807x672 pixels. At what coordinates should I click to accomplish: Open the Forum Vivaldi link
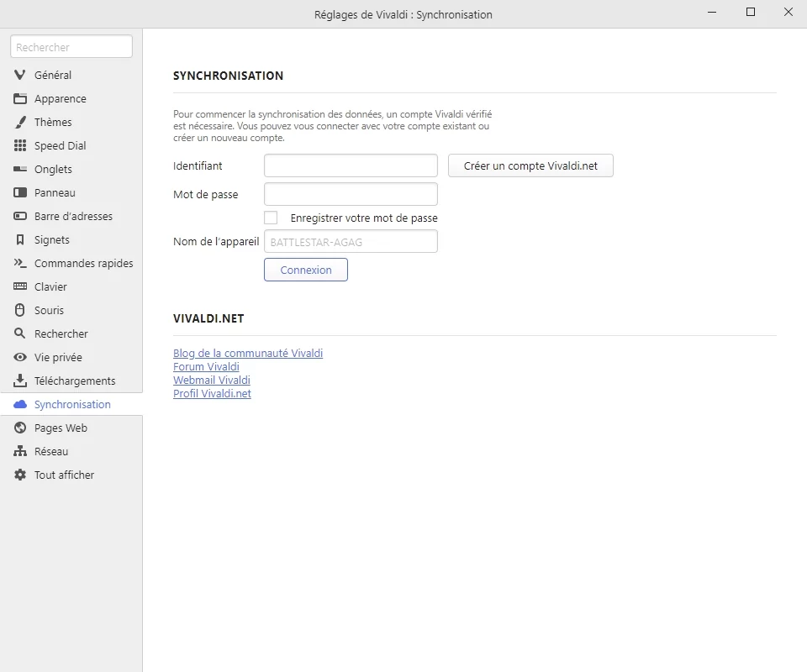[206, 366]
